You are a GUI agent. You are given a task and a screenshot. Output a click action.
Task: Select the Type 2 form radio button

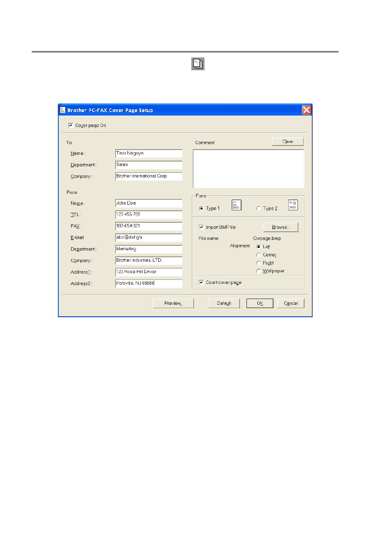click(258, 208)
